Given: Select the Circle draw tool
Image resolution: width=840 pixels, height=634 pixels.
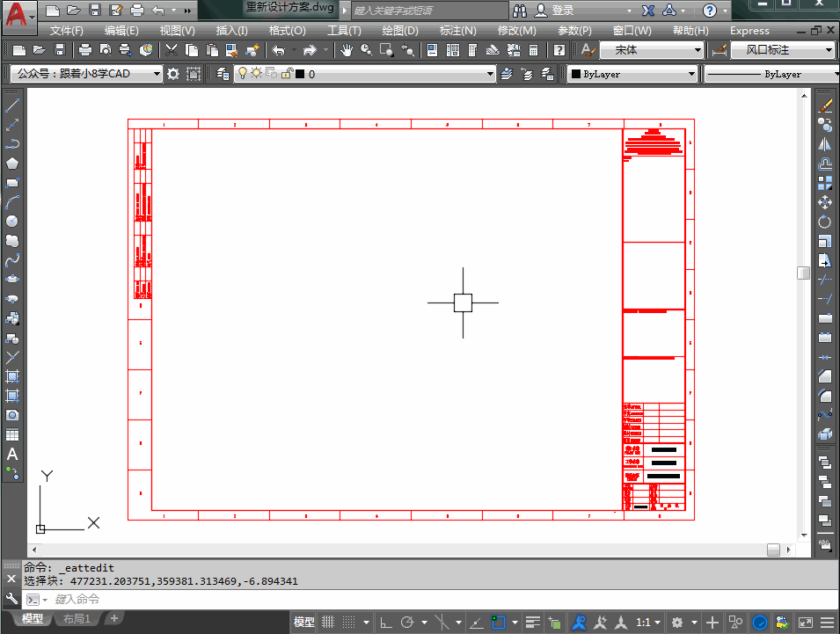Looking at the screenshot, I should pos(11,221).
